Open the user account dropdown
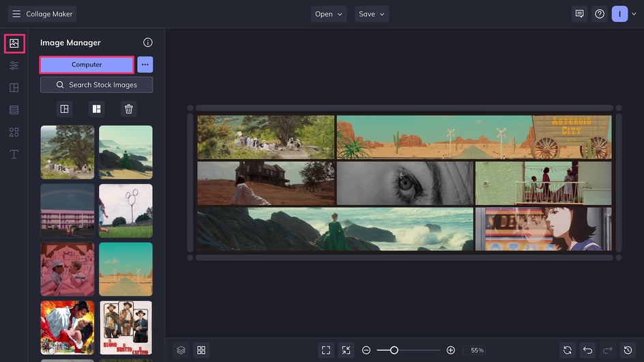Image resolution: width=644 pixels, height=362 pixels. 623,14
